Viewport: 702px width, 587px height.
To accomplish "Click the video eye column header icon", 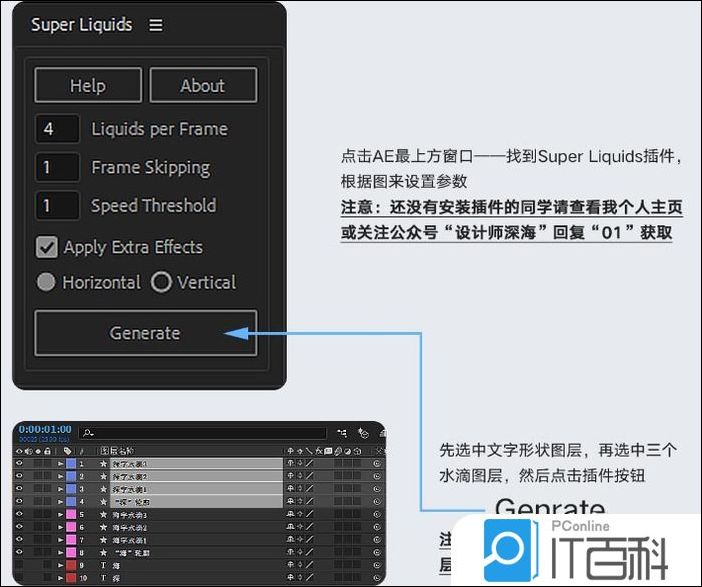I will 19,451.
